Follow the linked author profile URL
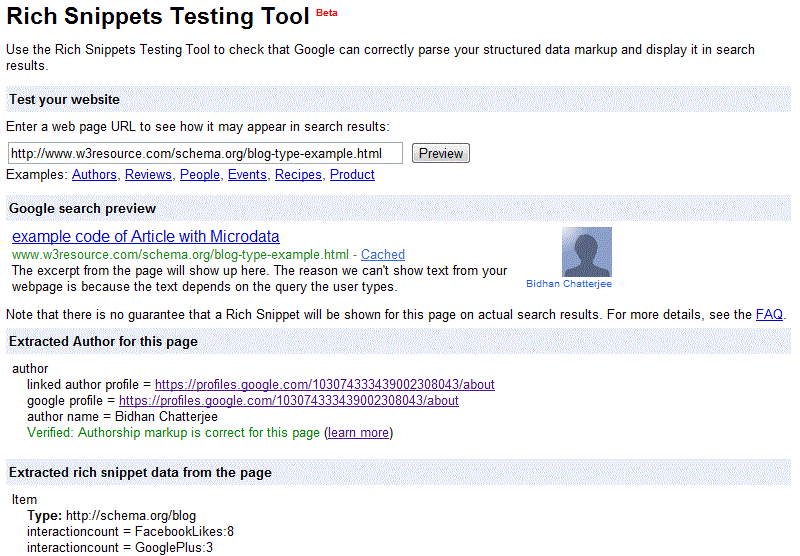The height and width of the screenshot is (556, 800). (324, 384)
